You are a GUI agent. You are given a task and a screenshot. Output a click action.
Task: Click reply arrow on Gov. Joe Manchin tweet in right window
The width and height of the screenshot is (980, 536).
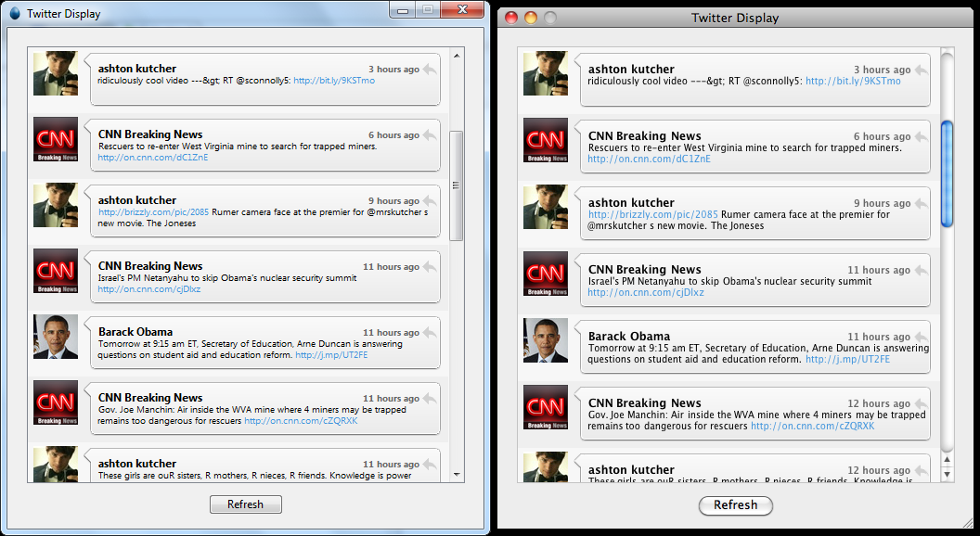point(920,403)
